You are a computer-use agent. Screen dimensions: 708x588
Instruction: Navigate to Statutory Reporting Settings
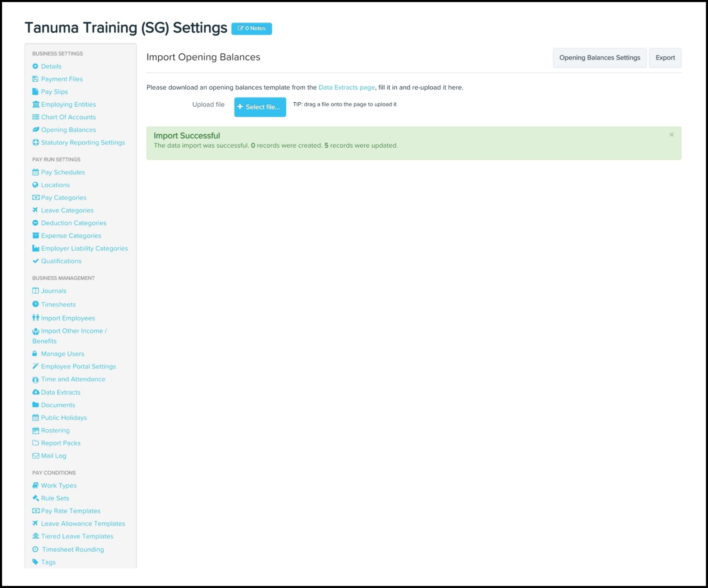coord(83,143)
